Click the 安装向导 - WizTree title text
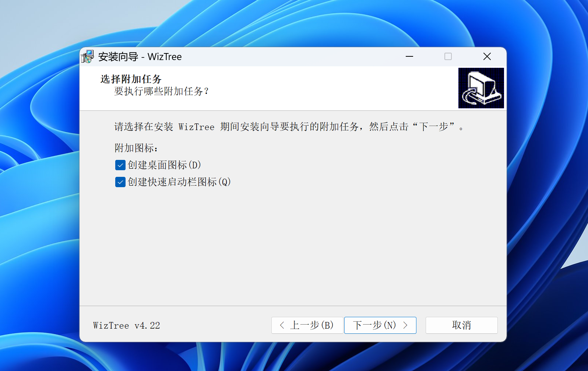Image resolution: width=588 pixels, height=371 pixels. 140,57
